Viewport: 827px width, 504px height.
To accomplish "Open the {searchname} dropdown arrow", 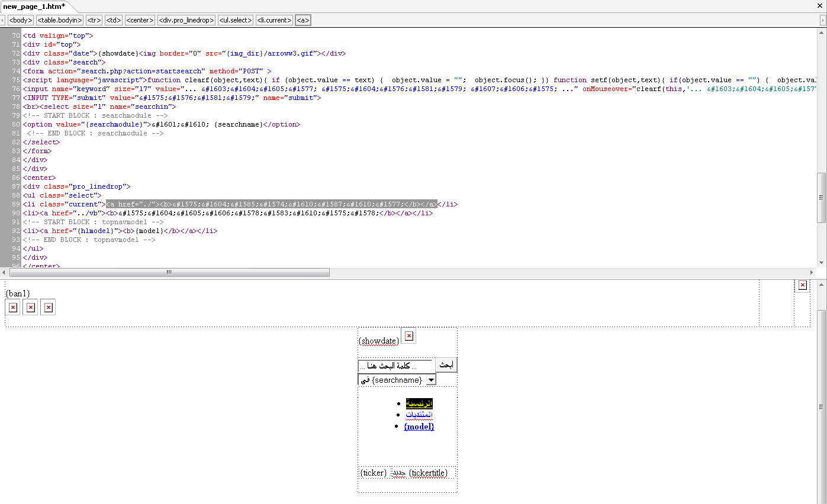I will coord(431,380).
